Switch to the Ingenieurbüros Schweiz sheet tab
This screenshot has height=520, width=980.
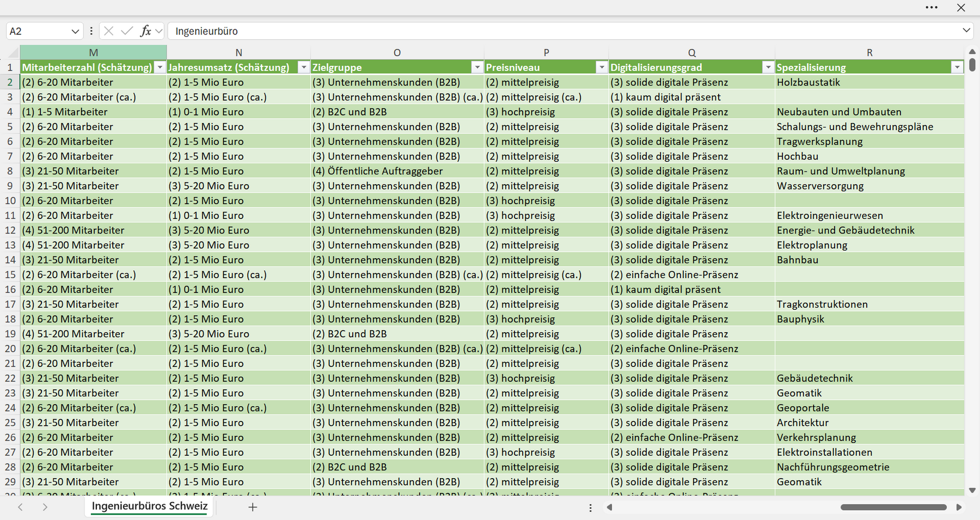click(150, 506)
